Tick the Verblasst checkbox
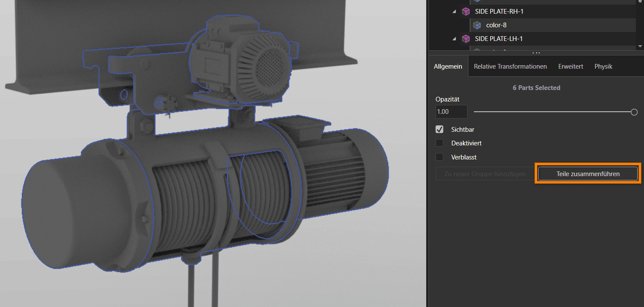 point(439,157)
